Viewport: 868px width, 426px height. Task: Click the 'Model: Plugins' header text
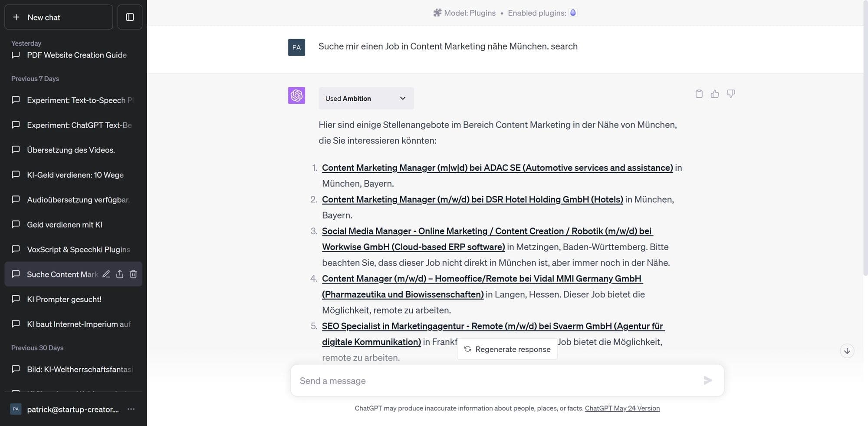[470, 13]
